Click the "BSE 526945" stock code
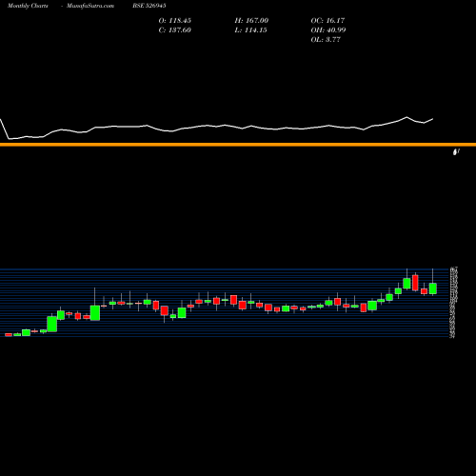476x476 pixels. [149, 6]
